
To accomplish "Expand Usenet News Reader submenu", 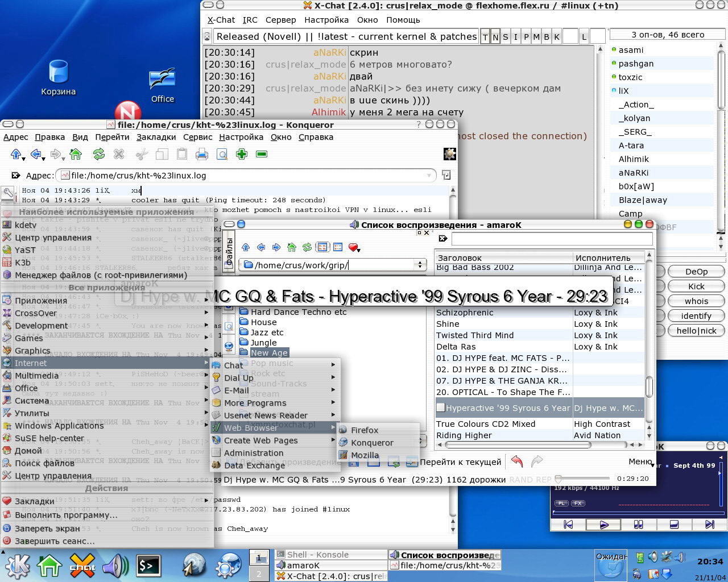I will click(275, 415).
